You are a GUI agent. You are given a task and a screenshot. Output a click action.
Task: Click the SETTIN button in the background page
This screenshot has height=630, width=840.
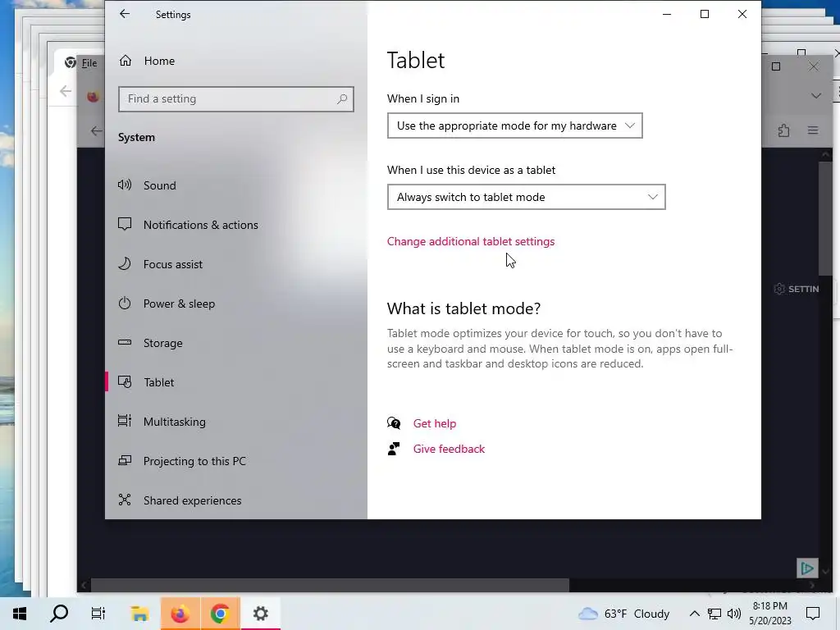click(x=797, y=290)
